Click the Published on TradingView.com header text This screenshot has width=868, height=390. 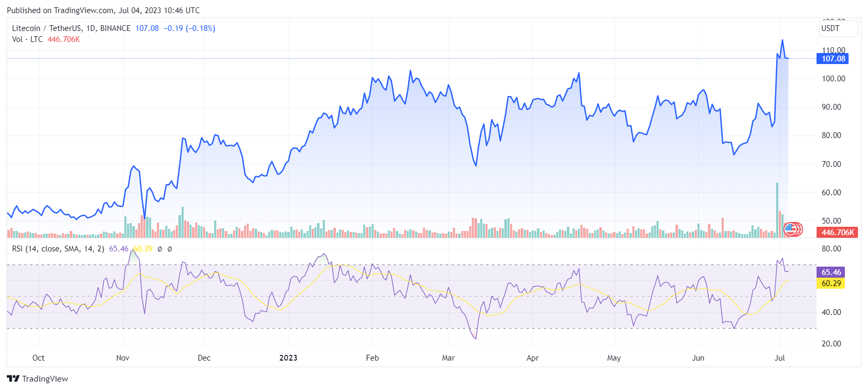point(103,10)
